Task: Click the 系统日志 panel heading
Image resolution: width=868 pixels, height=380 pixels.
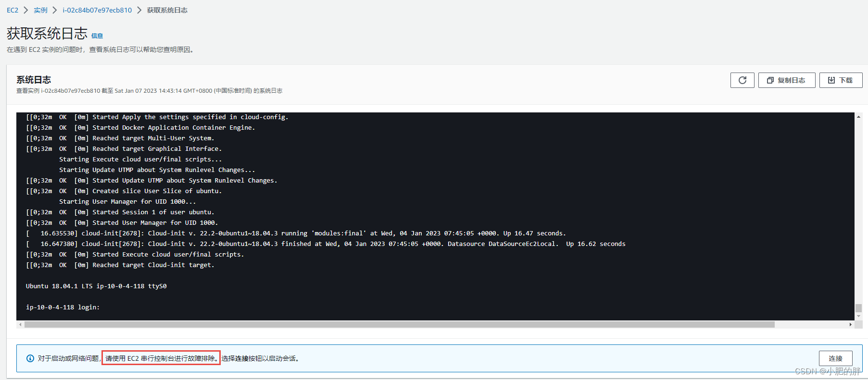Action: (x=34, y=80)
